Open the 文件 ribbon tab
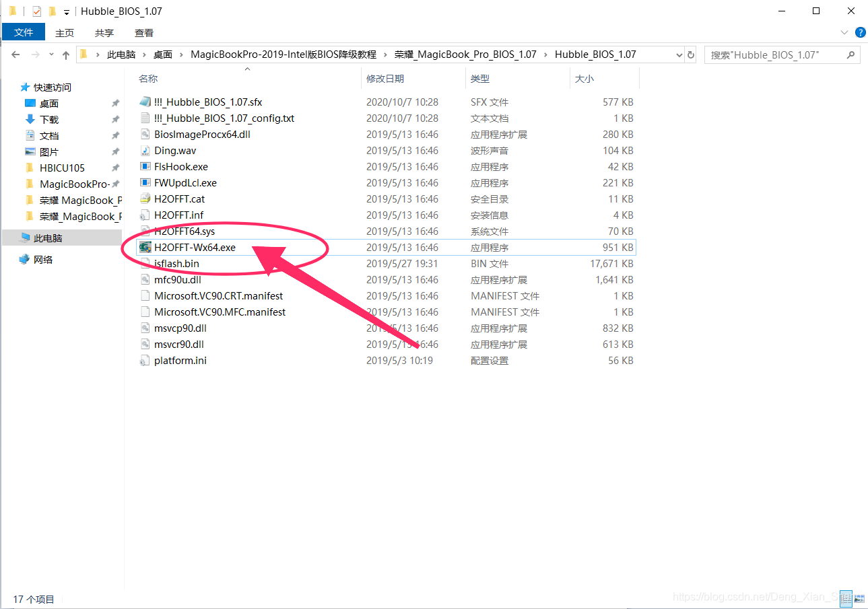This screenshot has height=609, width=868. (24, 32)
